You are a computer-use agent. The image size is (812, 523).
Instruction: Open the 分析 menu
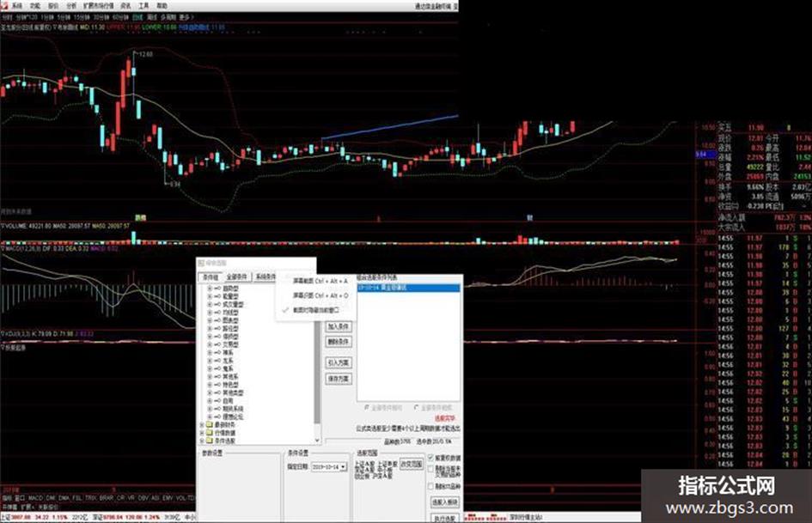[x=71, y=6]
